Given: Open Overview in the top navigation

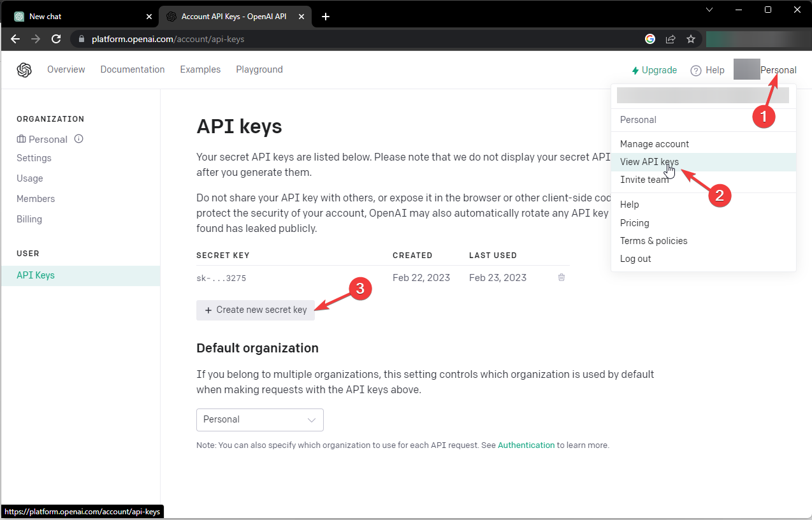Looking at the screenshot, I should click(x=66, y=69).
